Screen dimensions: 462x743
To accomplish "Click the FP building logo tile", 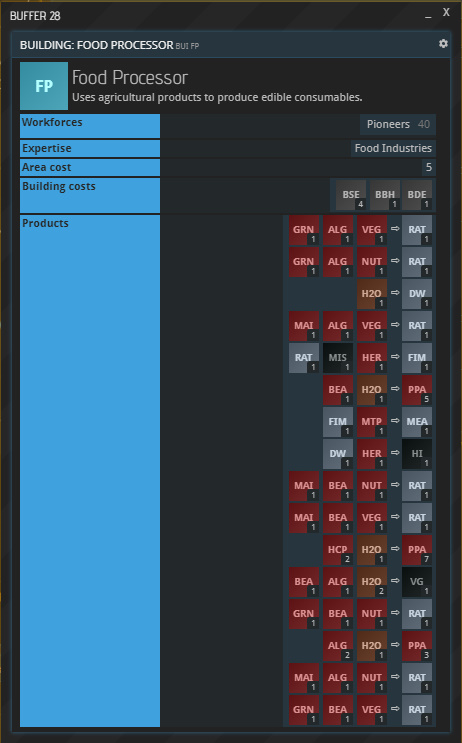I will (44, 86).
